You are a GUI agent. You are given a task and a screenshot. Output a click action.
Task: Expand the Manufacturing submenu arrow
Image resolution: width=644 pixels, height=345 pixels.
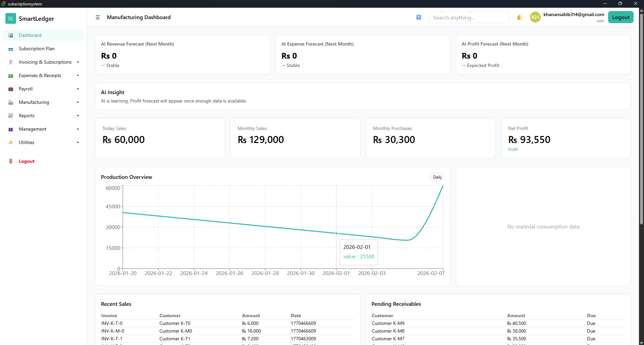tap(78, 102)
